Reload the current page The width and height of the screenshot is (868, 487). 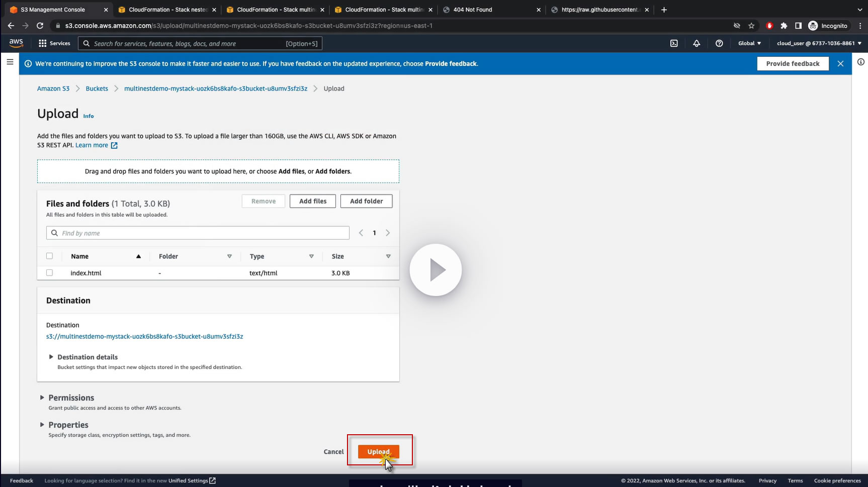(x=40, y=26)
